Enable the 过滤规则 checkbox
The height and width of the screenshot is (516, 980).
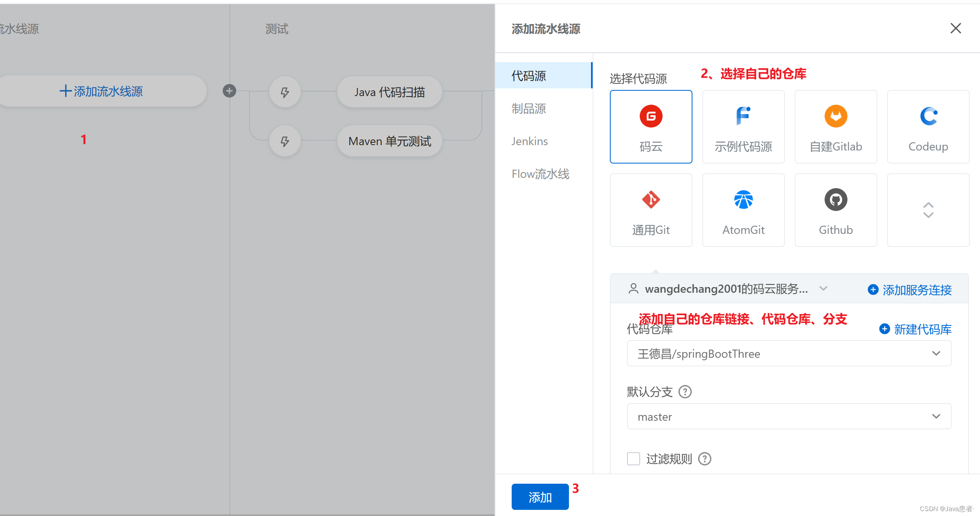click(x=634, y=459)
